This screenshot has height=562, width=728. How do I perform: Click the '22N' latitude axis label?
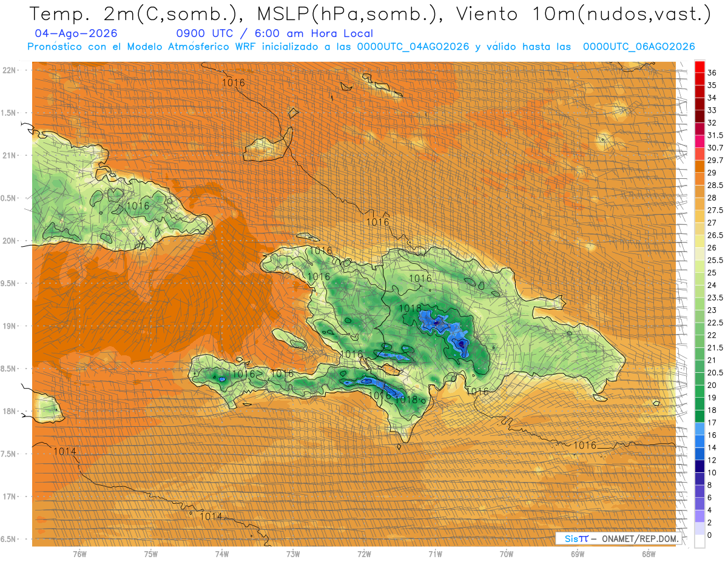point(10,70)
